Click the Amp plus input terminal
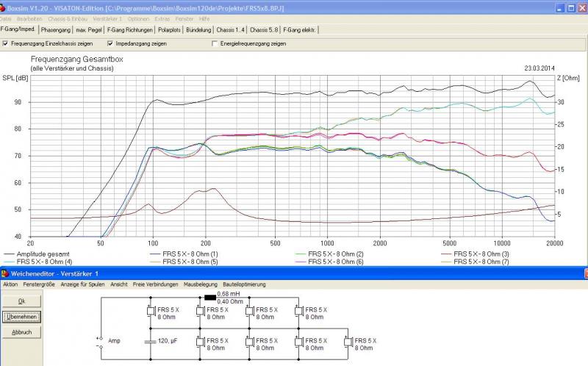Viewport: 588px width, 366px height. [99, 338]
